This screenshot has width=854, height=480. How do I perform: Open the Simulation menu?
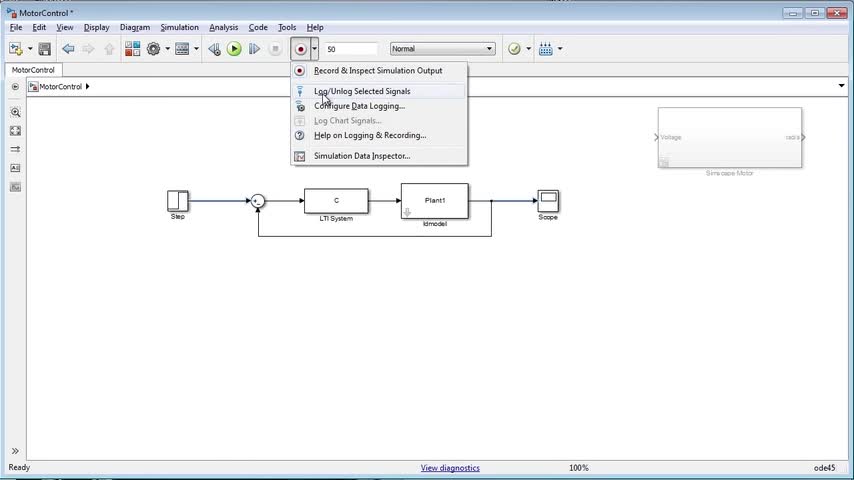(x=180, y=27)
